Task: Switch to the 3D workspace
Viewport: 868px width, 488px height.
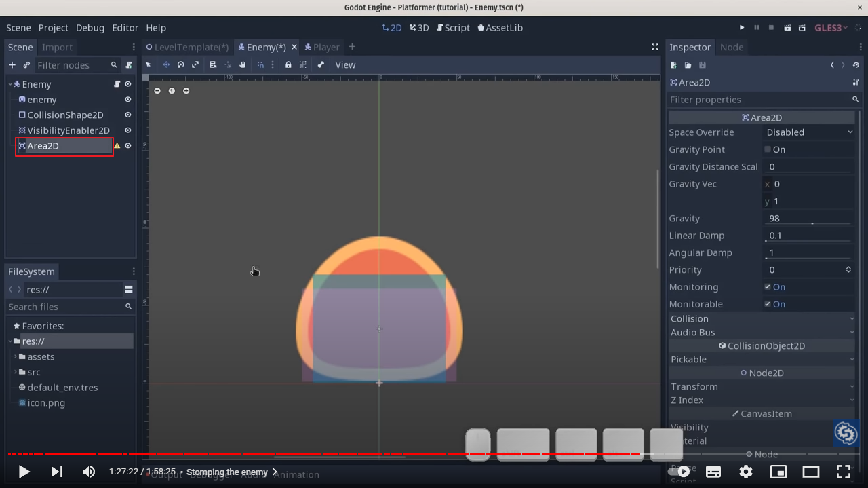Action: (x=419, y=28)
